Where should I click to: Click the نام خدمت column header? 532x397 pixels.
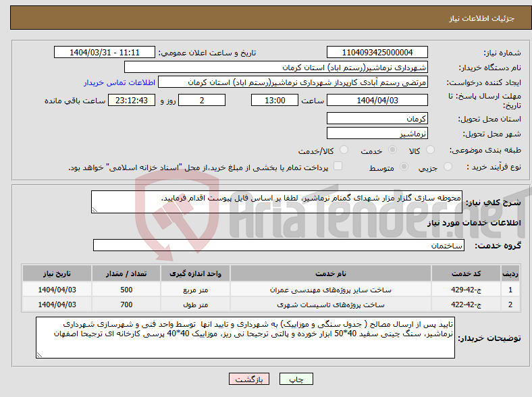(331, 273)
